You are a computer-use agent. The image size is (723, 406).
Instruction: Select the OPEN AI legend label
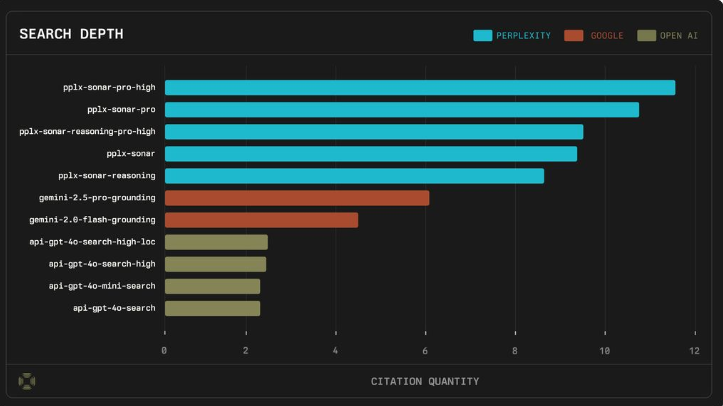tap(679, 36)
